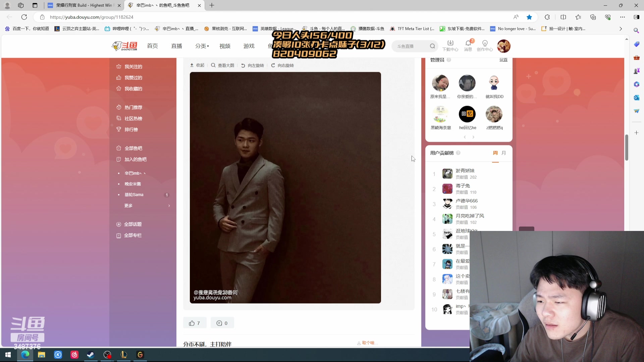Click the search magnifier in Douyu header
The height and width of the screenshot is (362, 644).
(x=432, y=46)
